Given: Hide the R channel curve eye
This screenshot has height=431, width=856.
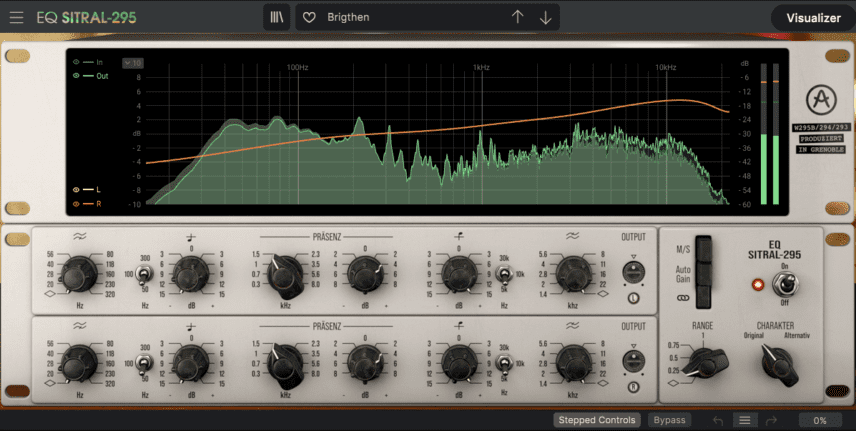Looking at the screenshot, I should (76, 204).
